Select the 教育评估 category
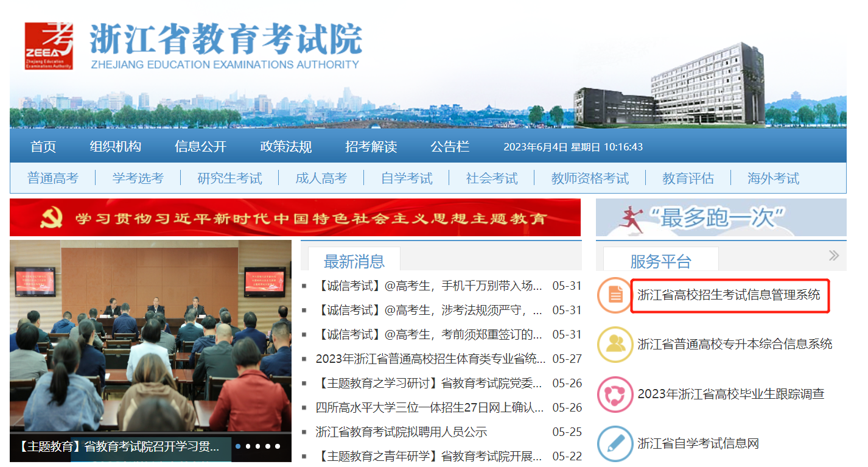The height and width of the screenshot is (467, 868). (688, 178)
